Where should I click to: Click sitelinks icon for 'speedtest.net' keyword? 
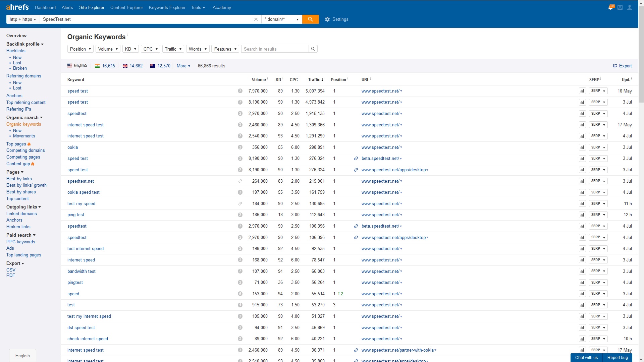coord(240,181)
